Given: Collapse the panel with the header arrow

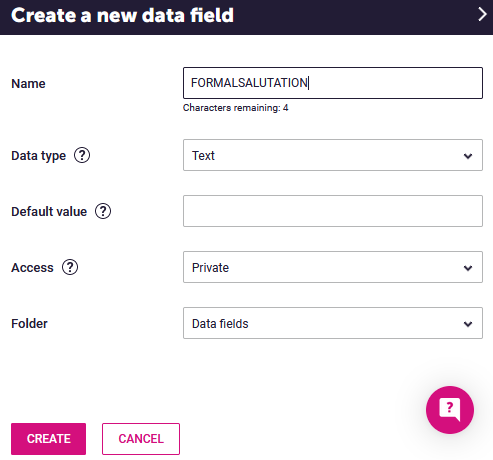Looking at the screenshot, I should pos(482,14).
